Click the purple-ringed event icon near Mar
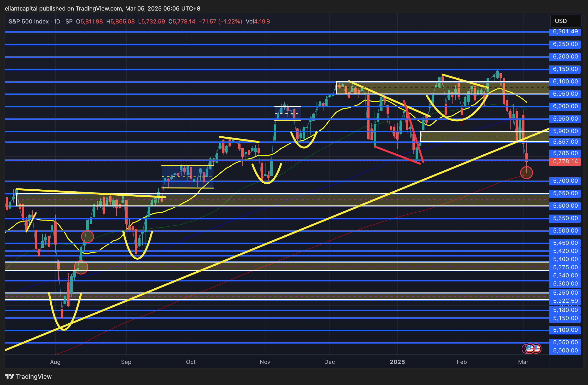 tap(524, 349)
